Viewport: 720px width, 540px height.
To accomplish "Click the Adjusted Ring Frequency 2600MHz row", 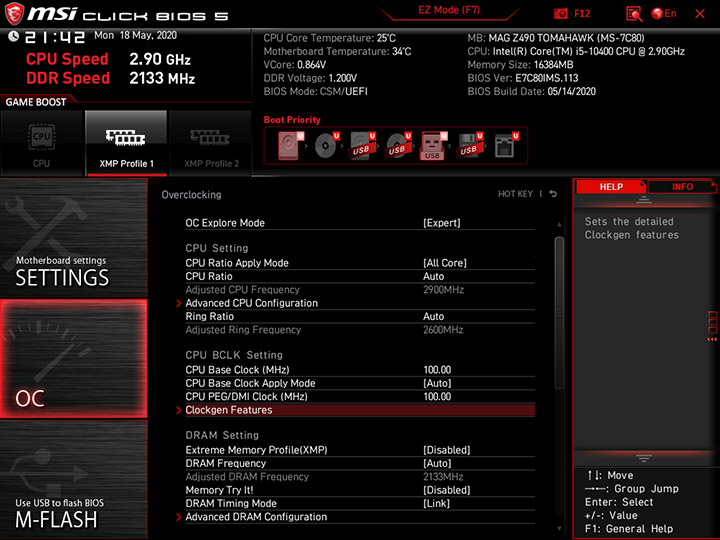I will tap(360, 330).
